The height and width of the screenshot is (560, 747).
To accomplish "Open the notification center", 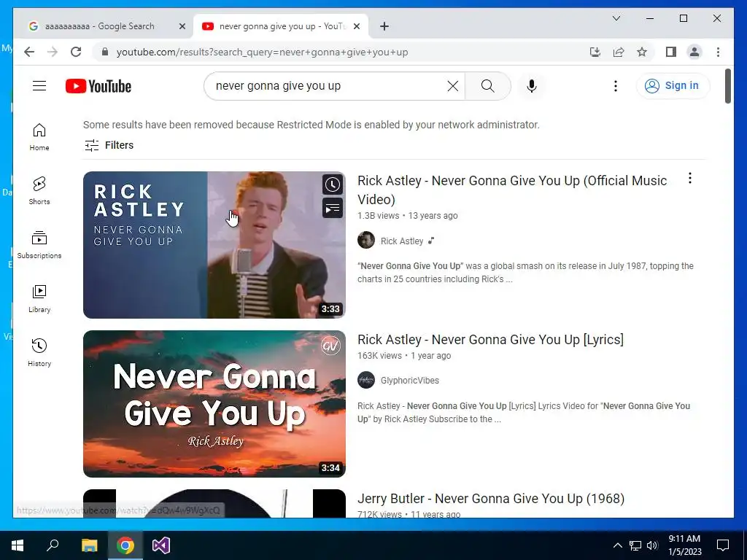I will click(723, 545).
